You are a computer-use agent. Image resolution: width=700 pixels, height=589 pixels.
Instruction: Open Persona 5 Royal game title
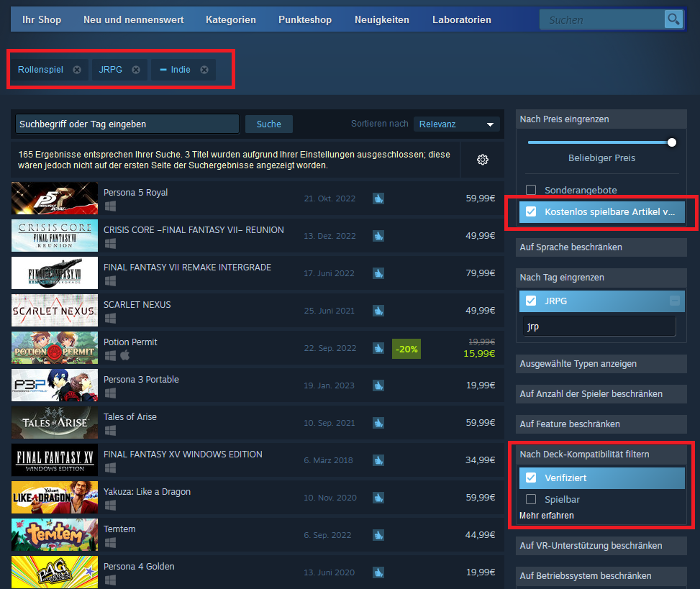136,192
